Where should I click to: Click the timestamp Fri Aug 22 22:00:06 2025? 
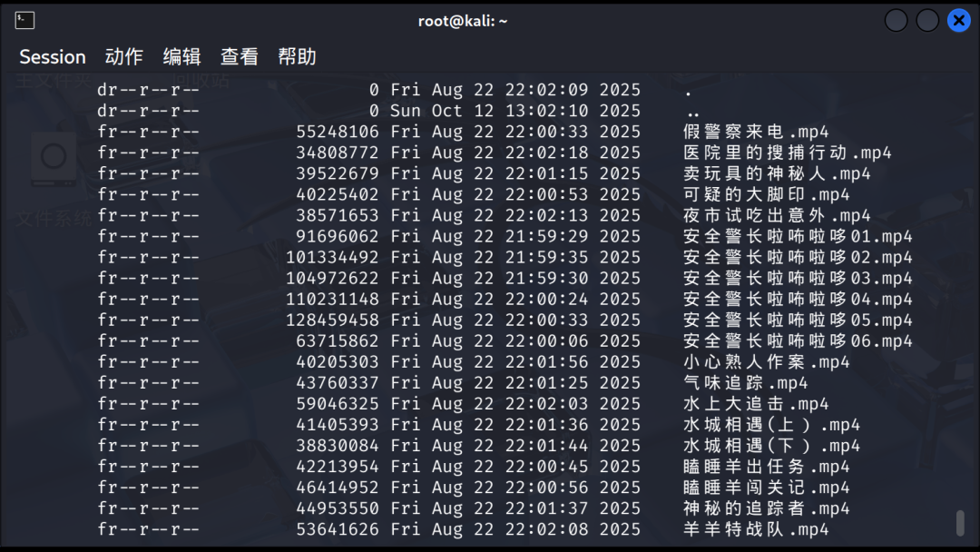pos(515,341)
